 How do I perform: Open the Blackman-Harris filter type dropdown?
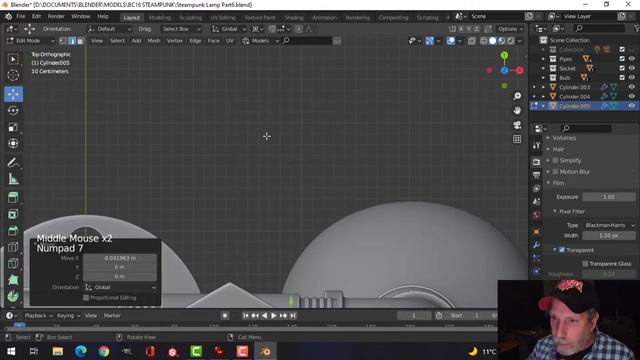tap(609, 225)
